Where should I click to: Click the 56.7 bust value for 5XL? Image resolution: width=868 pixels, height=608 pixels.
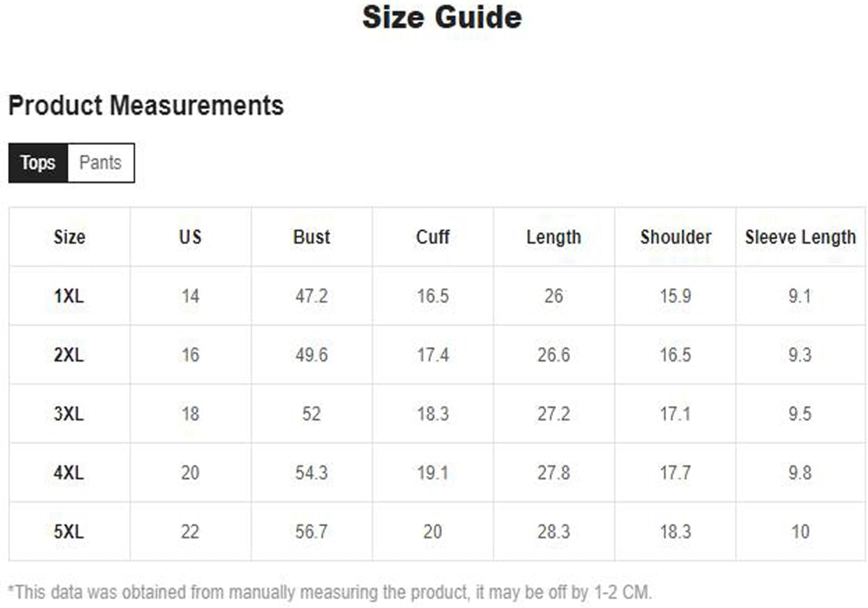312,532
